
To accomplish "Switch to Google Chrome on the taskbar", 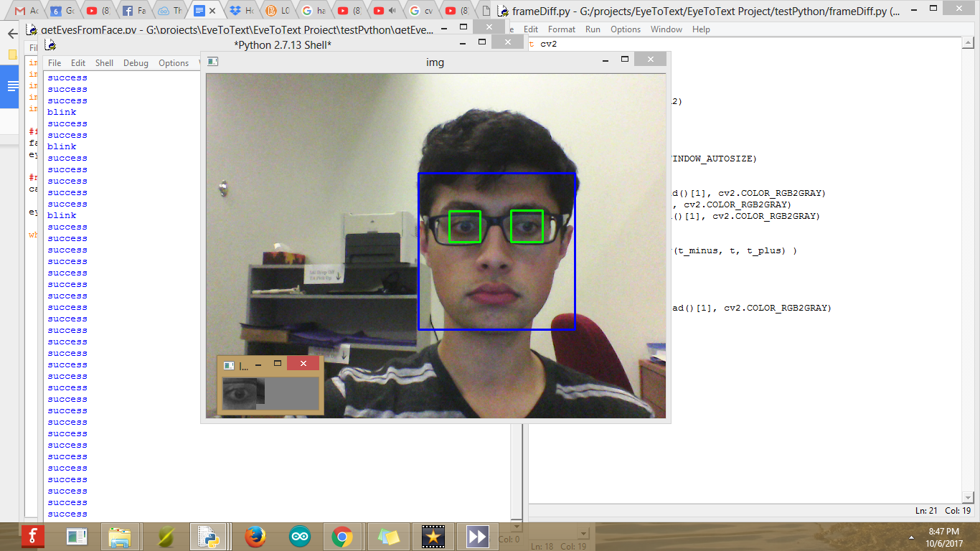I will coord(343,536).
